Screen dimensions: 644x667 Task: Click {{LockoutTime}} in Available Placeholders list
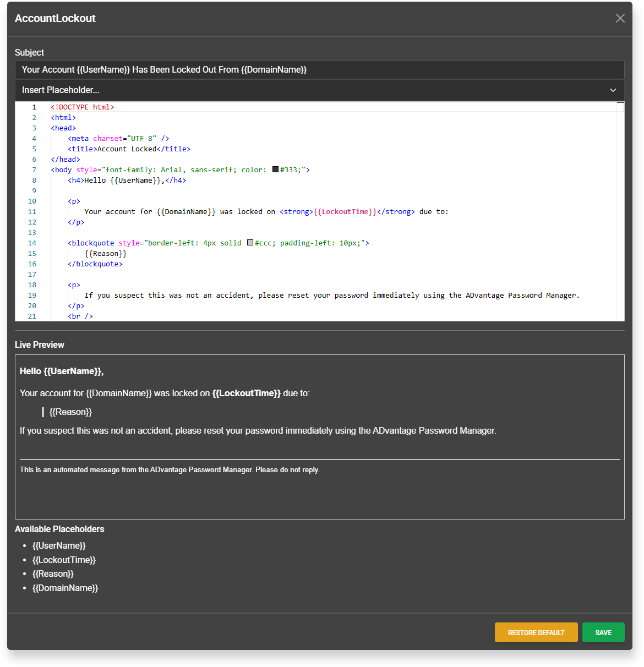pos(64,560)
